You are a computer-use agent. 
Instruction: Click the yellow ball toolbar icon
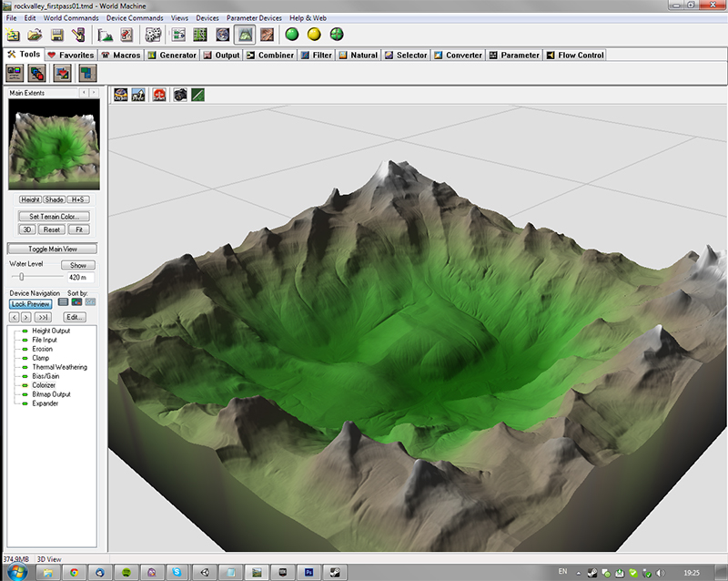tap(314, 36)
